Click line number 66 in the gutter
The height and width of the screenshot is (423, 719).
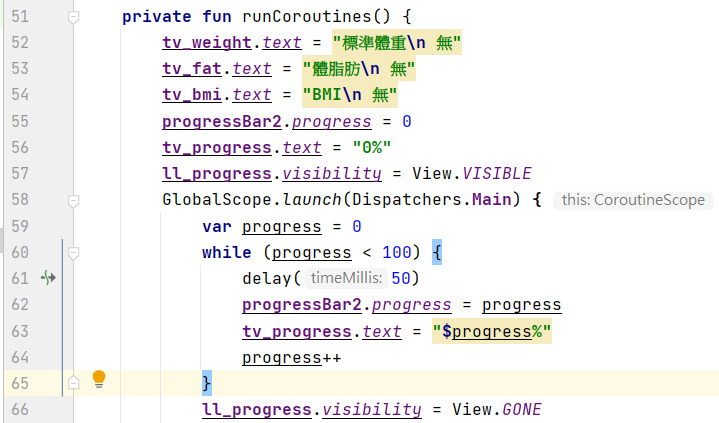pos(20,410)
